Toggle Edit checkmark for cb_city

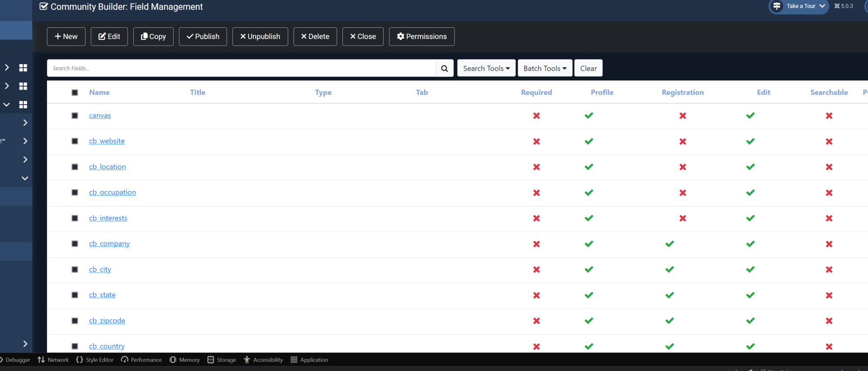point(750,269)
